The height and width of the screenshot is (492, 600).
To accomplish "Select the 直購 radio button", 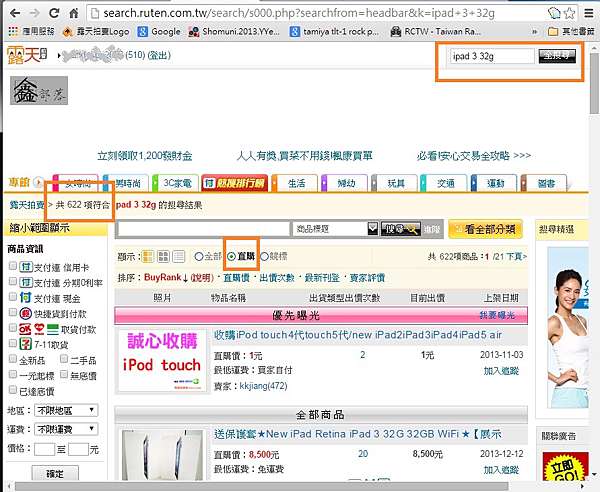I will click(x=232, y=256).
